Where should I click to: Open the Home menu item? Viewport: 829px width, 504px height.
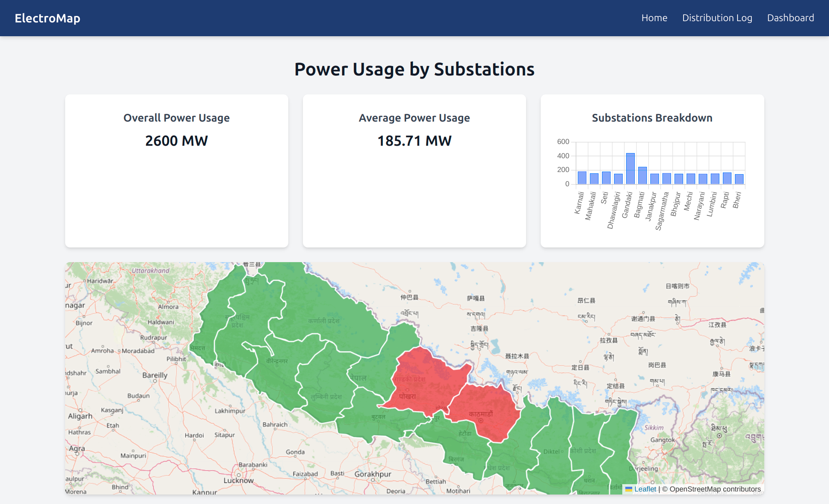coord(654,18)
